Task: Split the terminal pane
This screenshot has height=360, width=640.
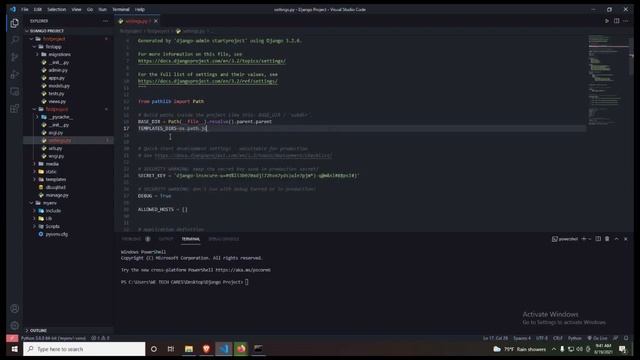Action: click(598, 239)
